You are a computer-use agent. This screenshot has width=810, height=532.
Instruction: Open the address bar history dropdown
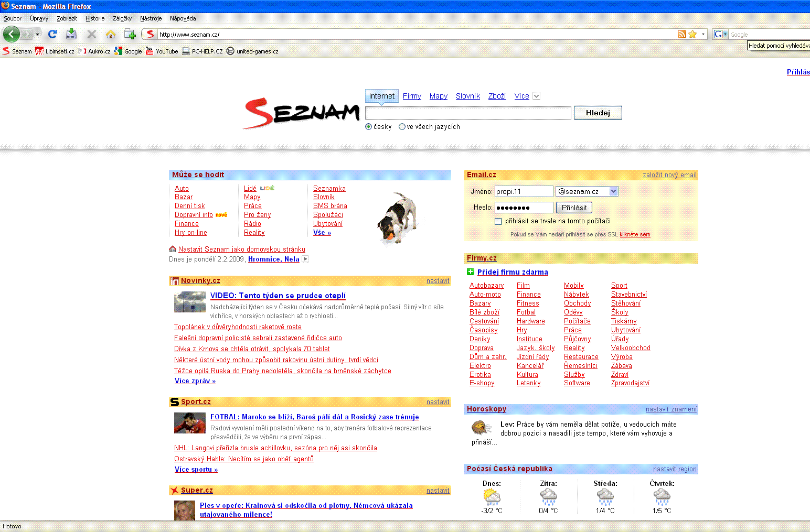(704, 34)
